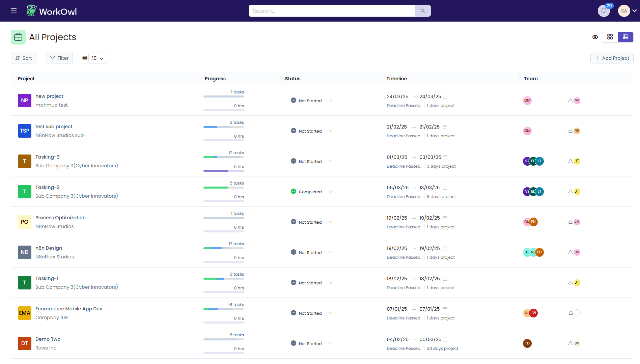640x364 pixels.
Task: Click the Tasking-3 team avatars group
Action: point(533,161)
